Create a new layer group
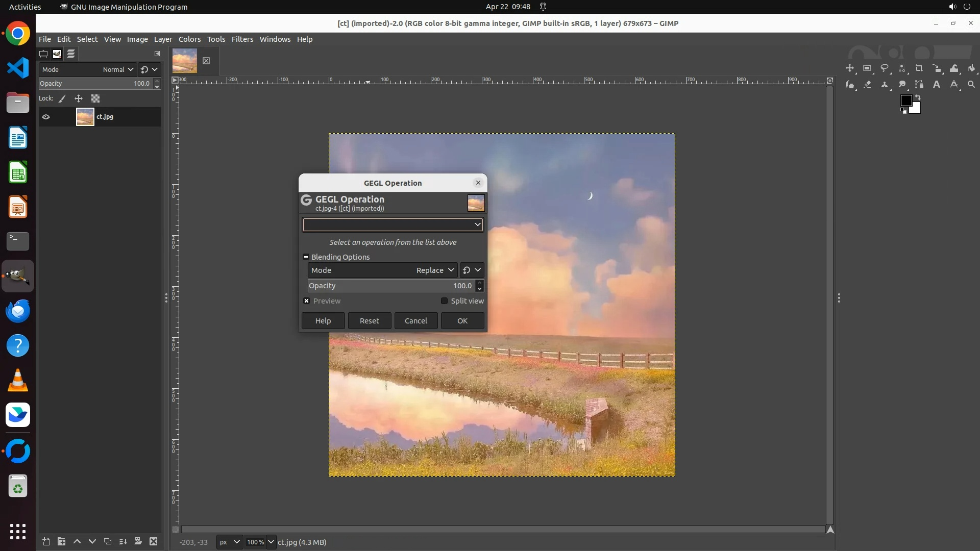The width and height of the screenshot is (980, 551). 61,542
